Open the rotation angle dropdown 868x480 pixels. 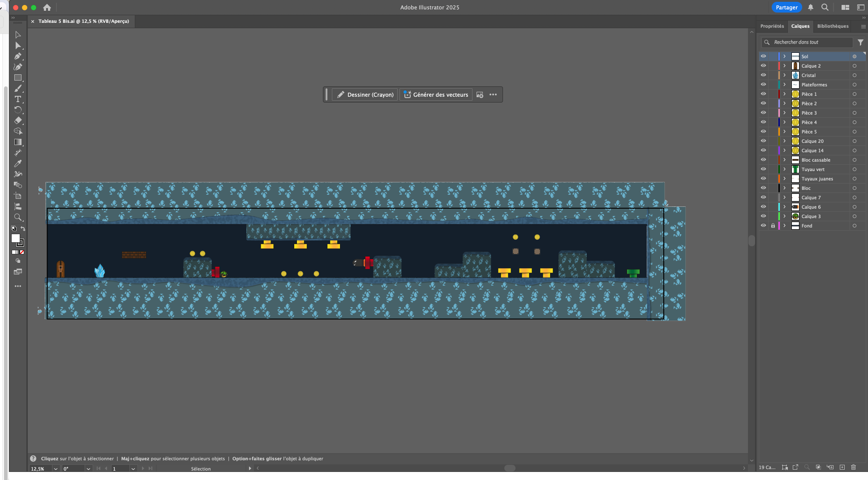click(x=88, y=469)
